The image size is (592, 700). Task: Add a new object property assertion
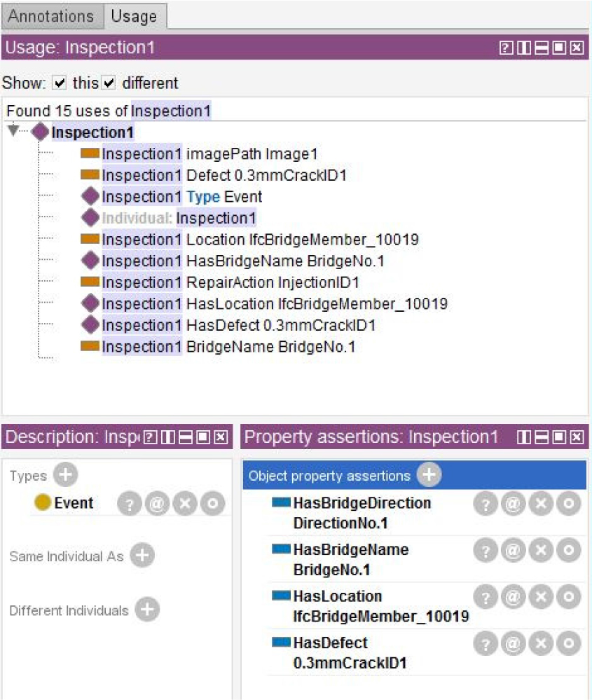click(x=429, y=476)
